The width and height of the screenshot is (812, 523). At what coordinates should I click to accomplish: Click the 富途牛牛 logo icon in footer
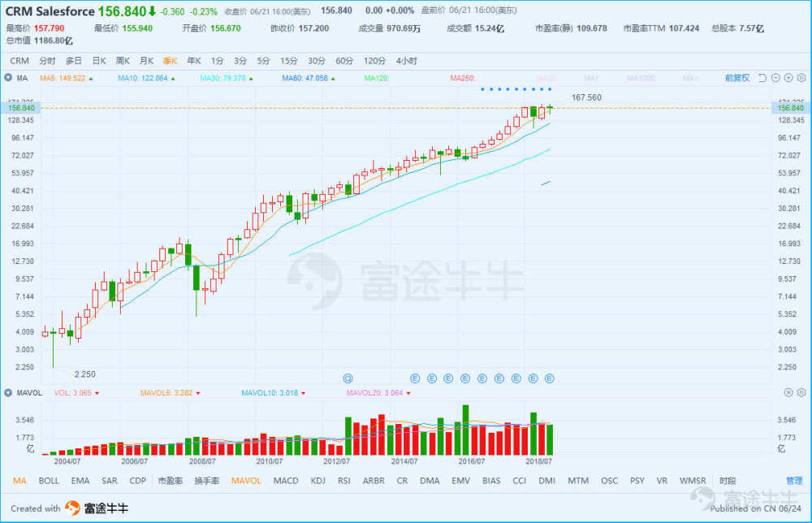(72, 508)
